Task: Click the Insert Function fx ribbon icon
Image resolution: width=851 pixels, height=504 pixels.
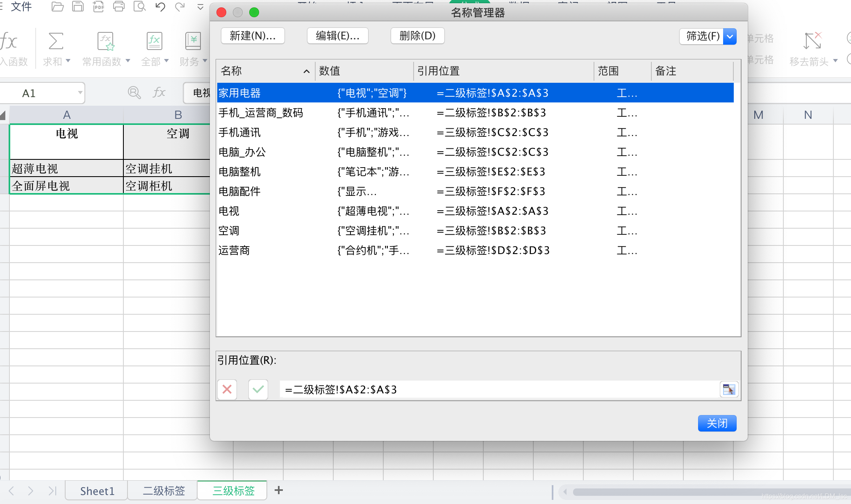Action: pos(9,41)
